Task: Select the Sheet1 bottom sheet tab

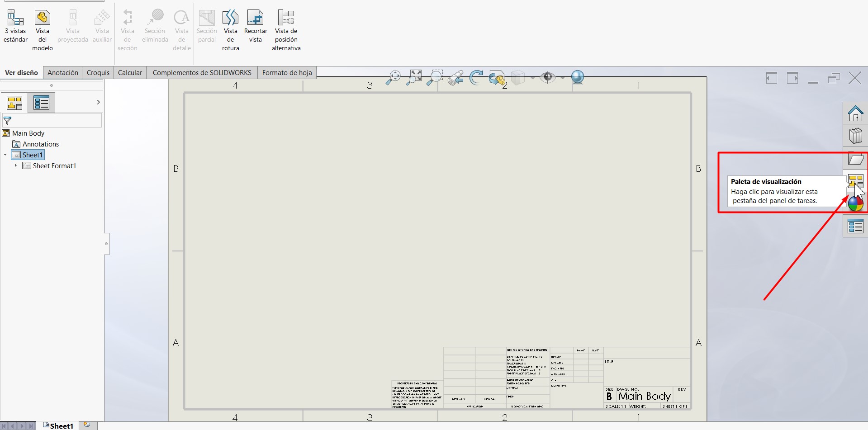Action: pyautogui.click(x=58, y=426)
